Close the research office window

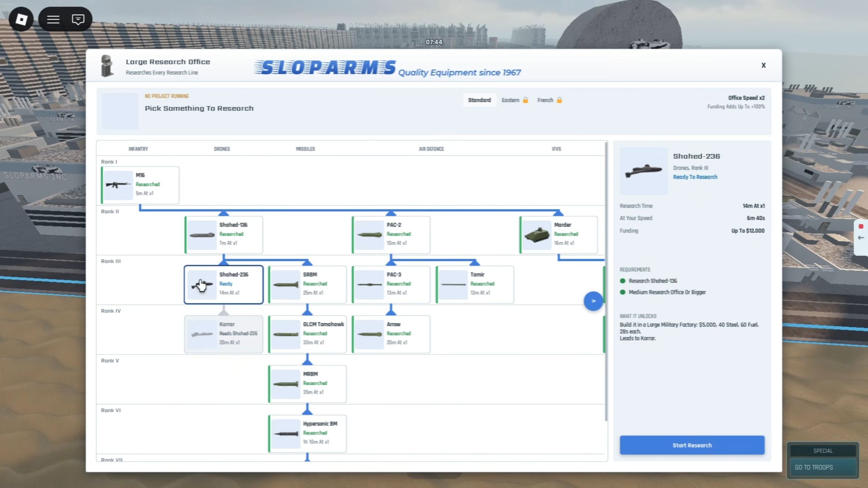764,65
